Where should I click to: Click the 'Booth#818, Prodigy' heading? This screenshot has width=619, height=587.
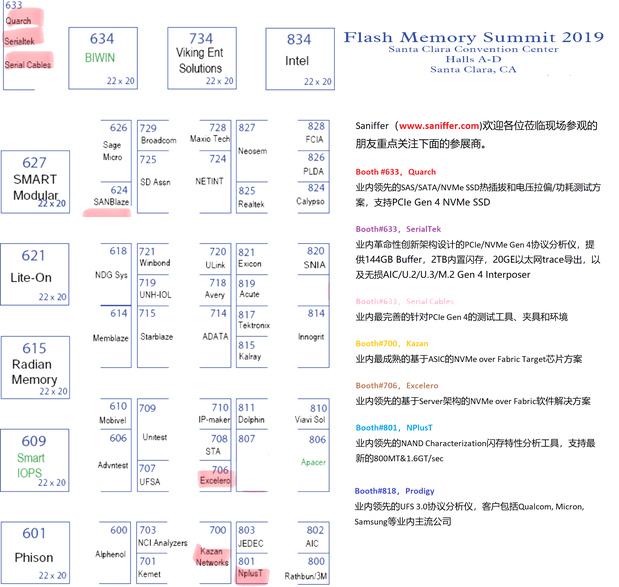click(x=394, y=491)
